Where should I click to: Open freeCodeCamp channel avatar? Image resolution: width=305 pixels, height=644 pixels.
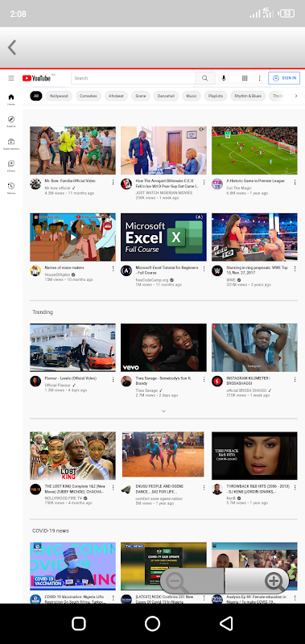pos(126,270)
